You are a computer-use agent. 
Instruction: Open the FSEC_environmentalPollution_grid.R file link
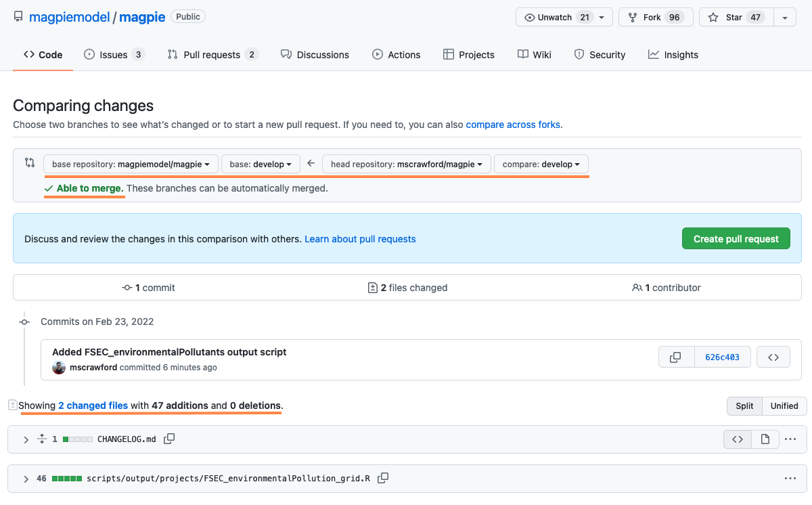click(229, 479)
